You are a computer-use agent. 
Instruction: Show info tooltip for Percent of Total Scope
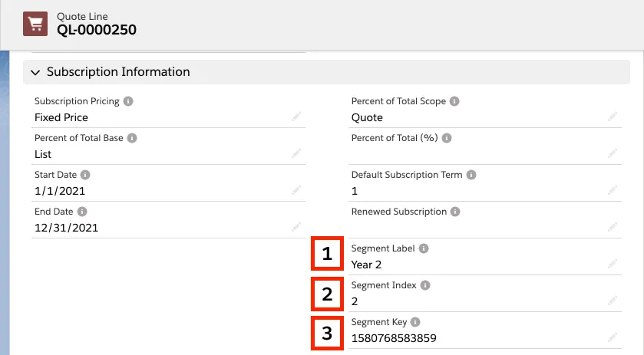click(454, 101)
